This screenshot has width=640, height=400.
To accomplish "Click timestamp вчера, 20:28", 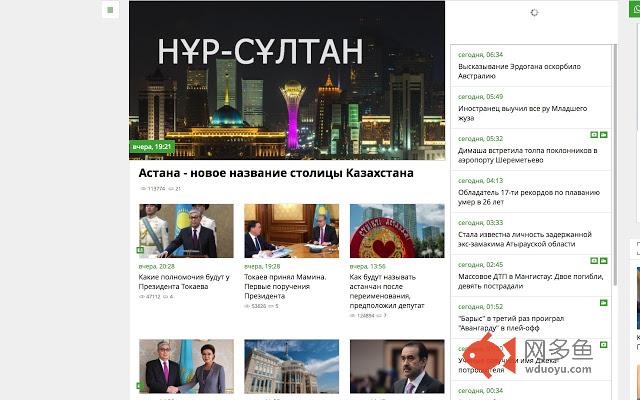I will pyautogui.click(x=157, y=267).
